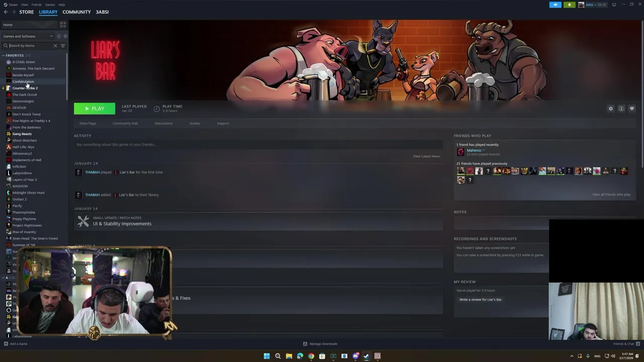
Task: Select DEVOUR in the library list
Action: point(19,108)
